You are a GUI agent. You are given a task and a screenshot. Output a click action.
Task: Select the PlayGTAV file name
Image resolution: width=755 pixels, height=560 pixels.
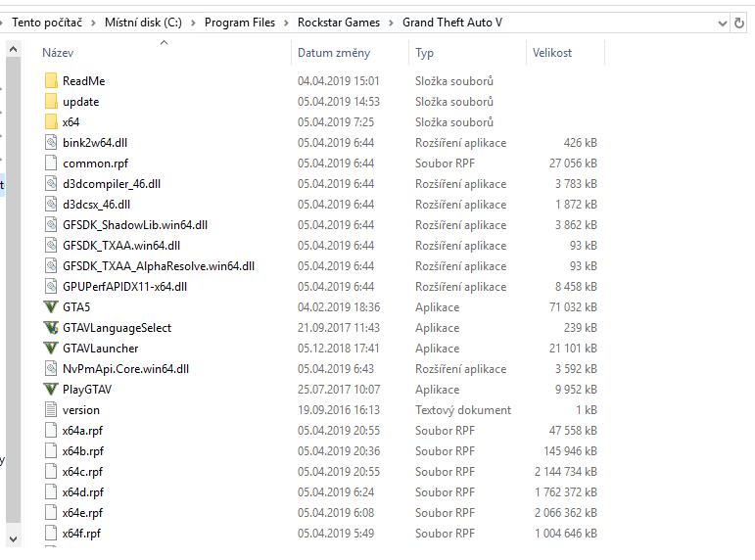pyautogui.click(x=87, y=390)
